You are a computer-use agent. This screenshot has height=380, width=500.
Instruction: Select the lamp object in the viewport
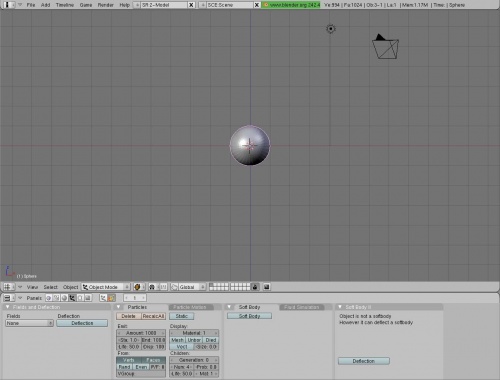click(x=330, y=29)
